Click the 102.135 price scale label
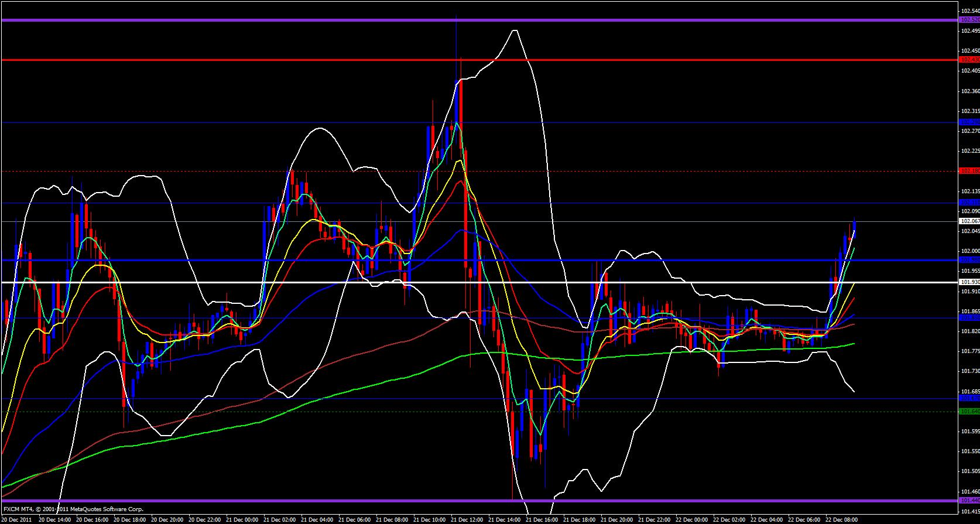Viewport: 980px width, 524px height. pos(970,191)
